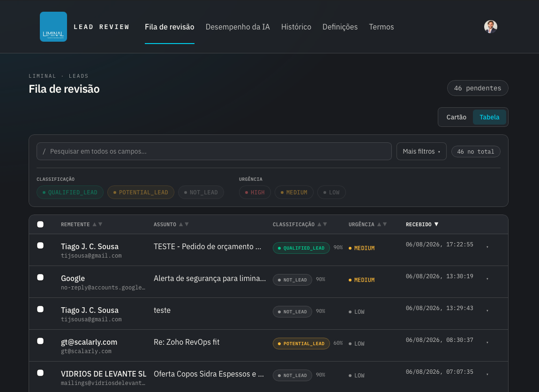Screen dimensions: 539x392
Task: Click NOT_LEAD badge on Google row
Action: pos(292,280)
